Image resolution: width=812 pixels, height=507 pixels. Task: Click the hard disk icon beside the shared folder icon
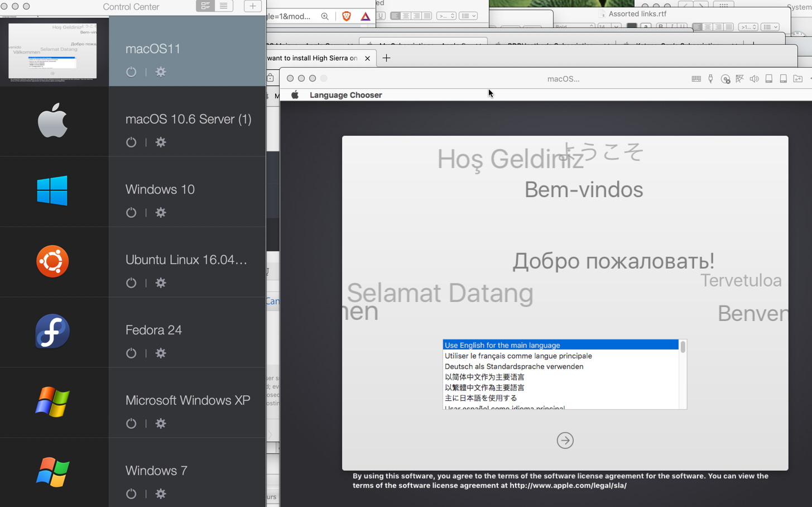pyautogui.click(x=784, y=79)
